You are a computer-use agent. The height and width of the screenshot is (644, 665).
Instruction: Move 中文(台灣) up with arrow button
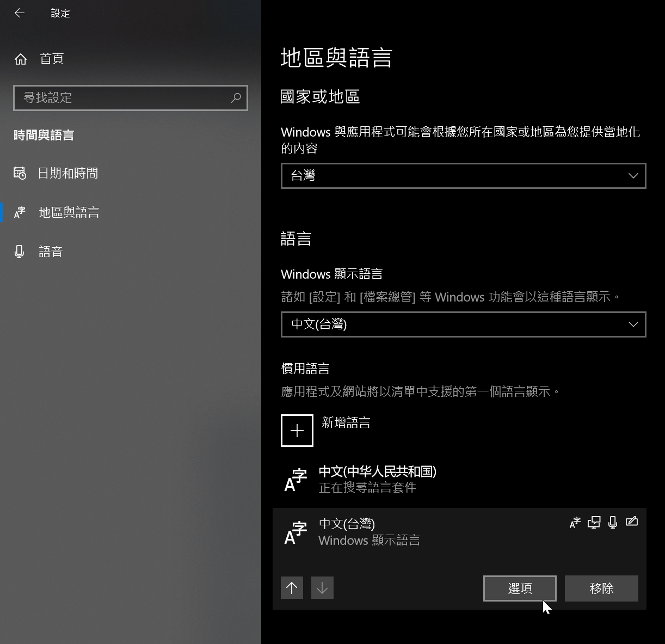pyautogui.click(x=292, y=588)
